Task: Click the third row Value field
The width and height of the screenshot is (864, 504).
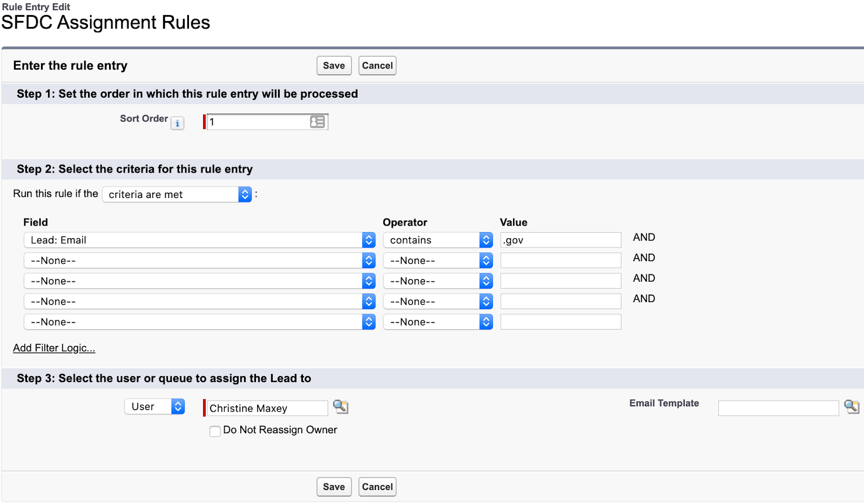Action: pos(561,281)
